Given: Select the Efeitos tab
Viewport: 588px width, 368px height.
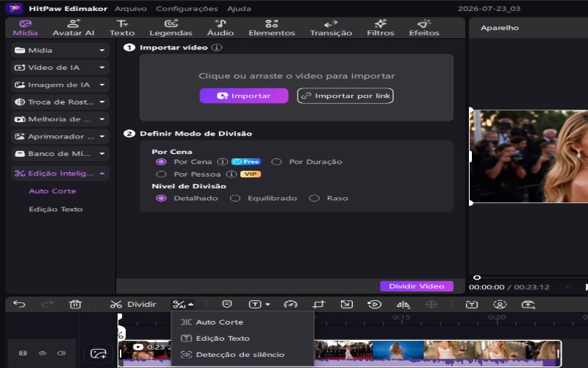Looking at the screenshot, I should 424,28.
